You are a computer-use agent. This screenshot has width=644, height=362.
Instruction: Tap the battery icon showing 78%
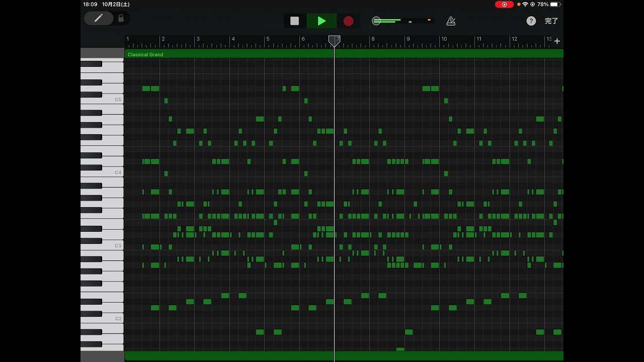555,5
